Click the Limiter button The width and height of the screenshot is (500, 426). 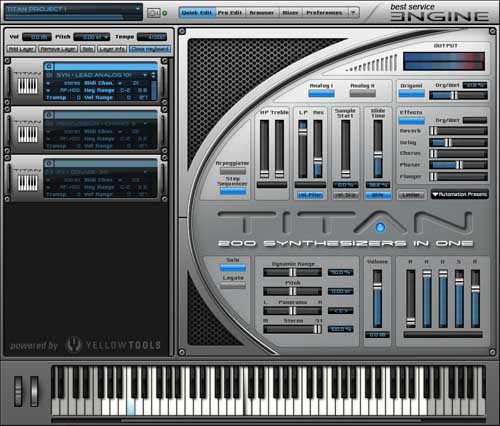(x=411, y=195)
